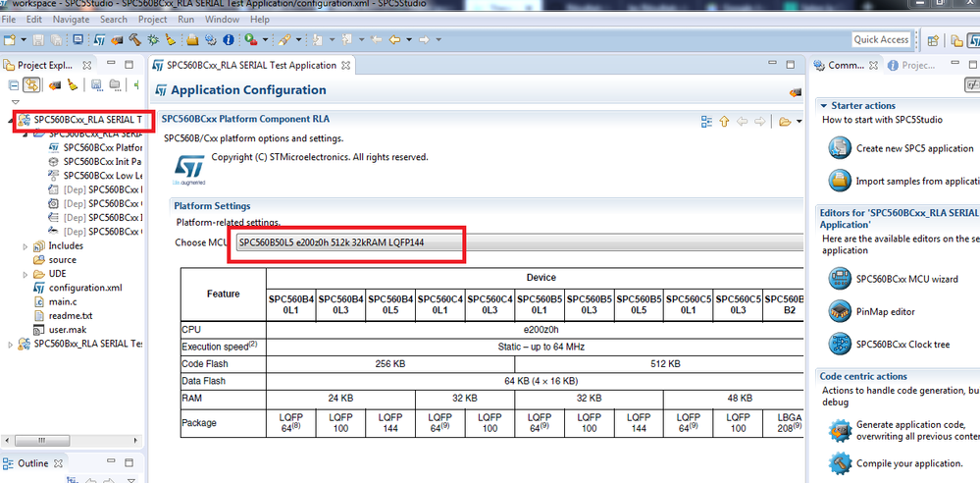Open Project Explorer view menu triangle
Screen dimensions: 980x483
point(16,101)
